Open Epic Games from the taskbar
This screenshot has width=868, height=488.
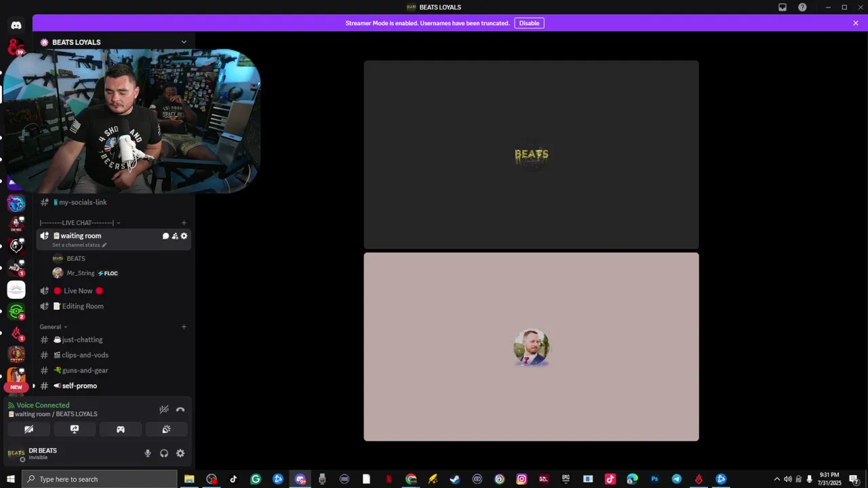(566, 479)
